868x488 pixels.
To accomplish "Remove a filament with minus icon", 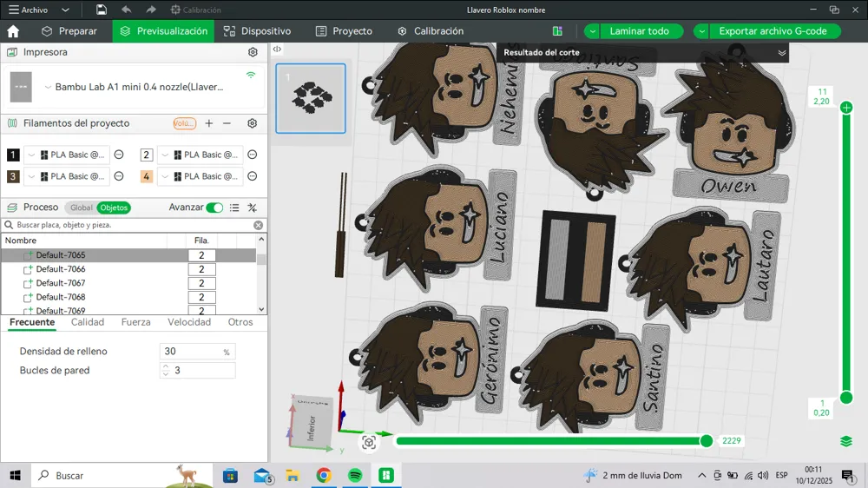I will click(227, 123).
